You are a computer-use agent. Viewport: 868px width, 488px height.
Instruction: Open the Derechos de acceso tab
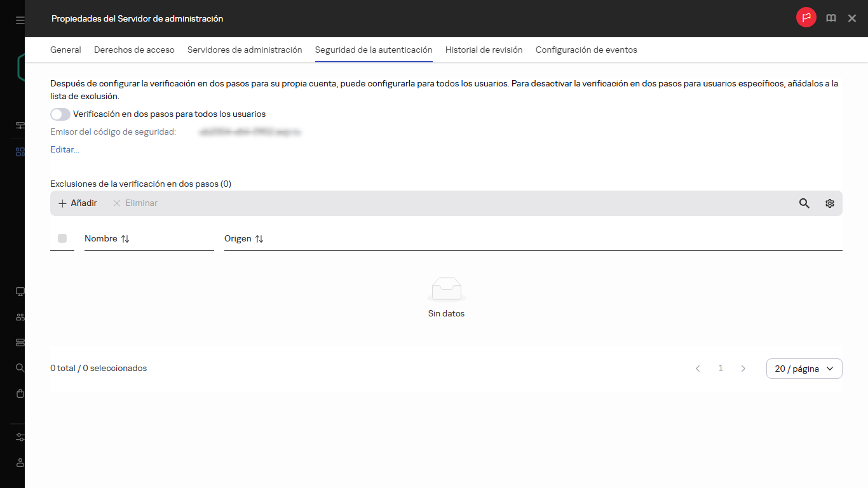[134, 50]
